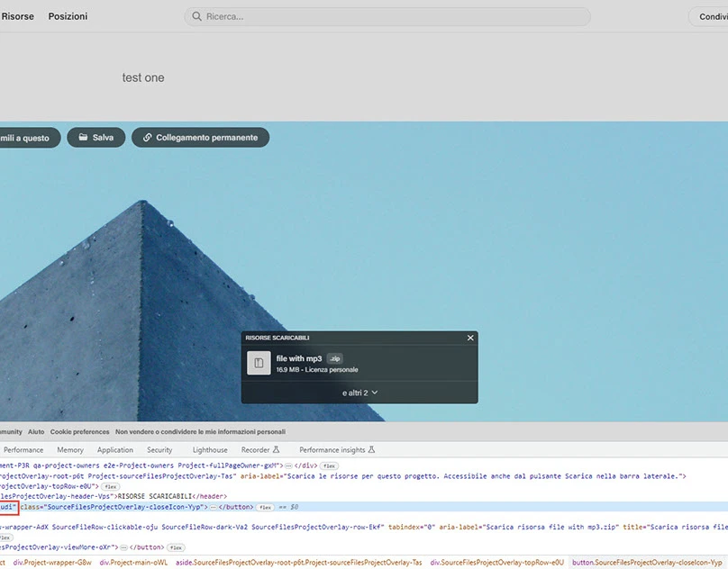Screen dimensions: 728x569
Task: Focus the Ricerca search field
Action: [387, 16]
